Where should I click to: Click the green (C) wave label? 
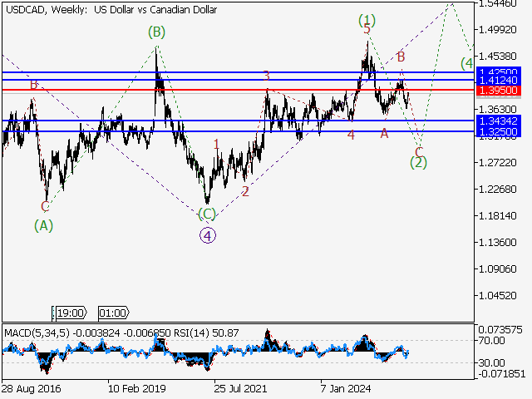pyautogui.click(x=207, y=214)
